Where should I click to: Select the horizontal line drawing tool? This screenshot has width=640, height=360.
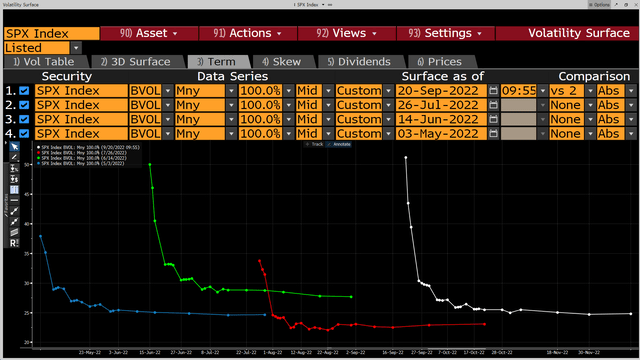[14, 200]
